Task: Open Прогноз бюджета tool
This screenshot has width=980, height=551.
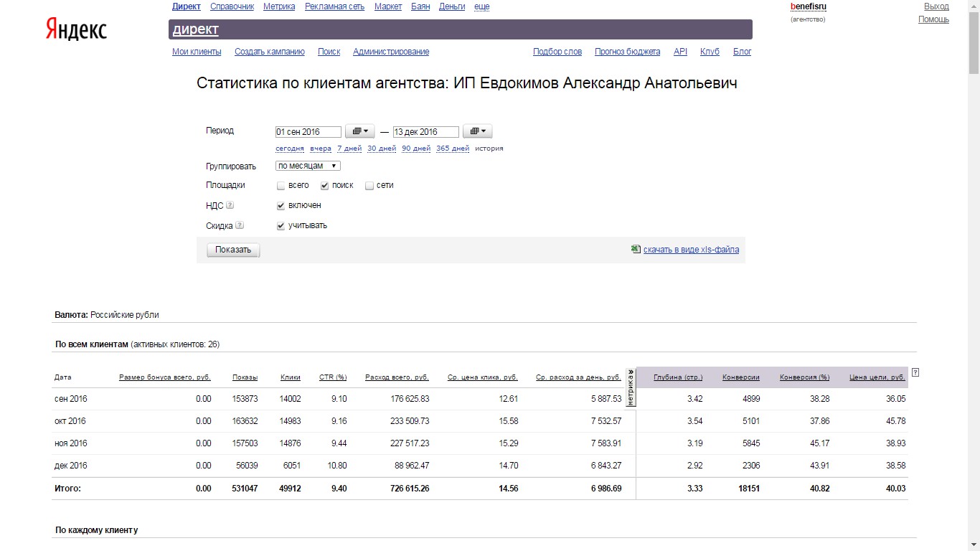Action: pos(628,52)
